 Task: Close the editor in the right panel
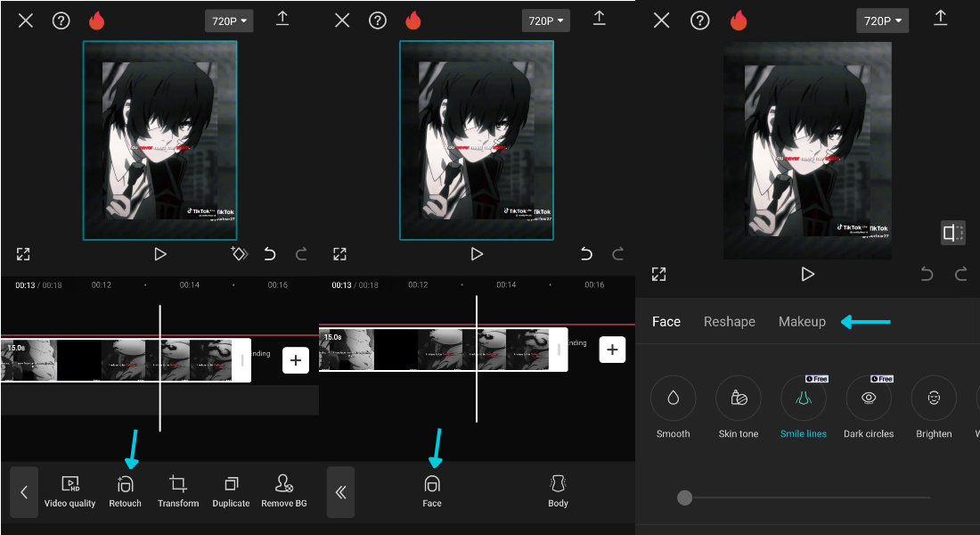pyautogui.click(x=661, y=21)
